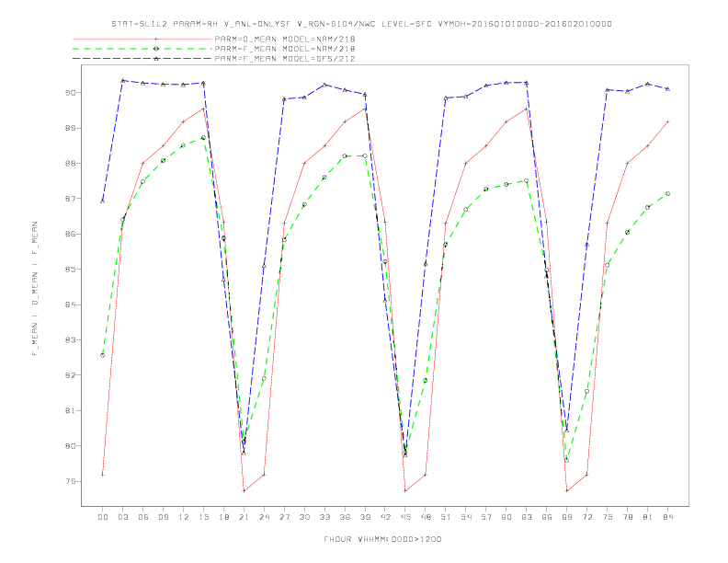Click y-axis tick label 88
728x563 pixels.
(71, 163)
